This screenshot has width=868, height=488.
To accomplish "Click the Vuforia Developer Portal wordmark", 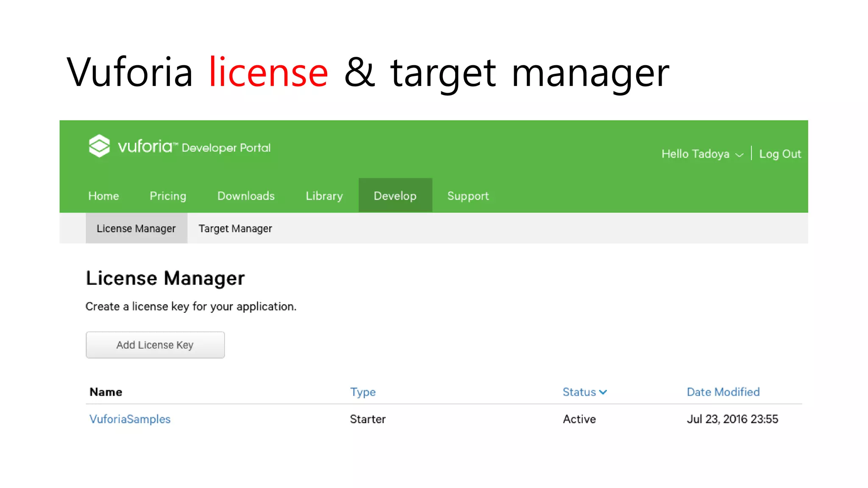I will tap(194, 147).
